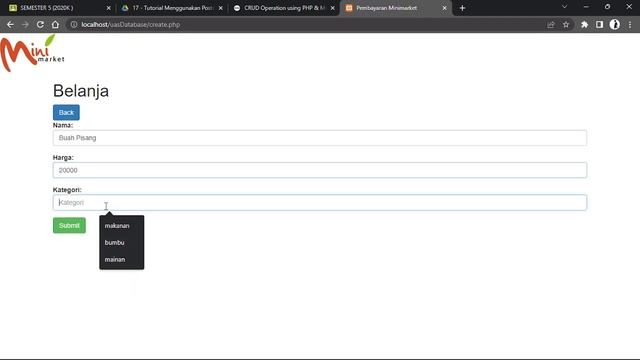Click the browser forward arrow
The width and height of the screenshot is (640, 360).
(25, 24)
